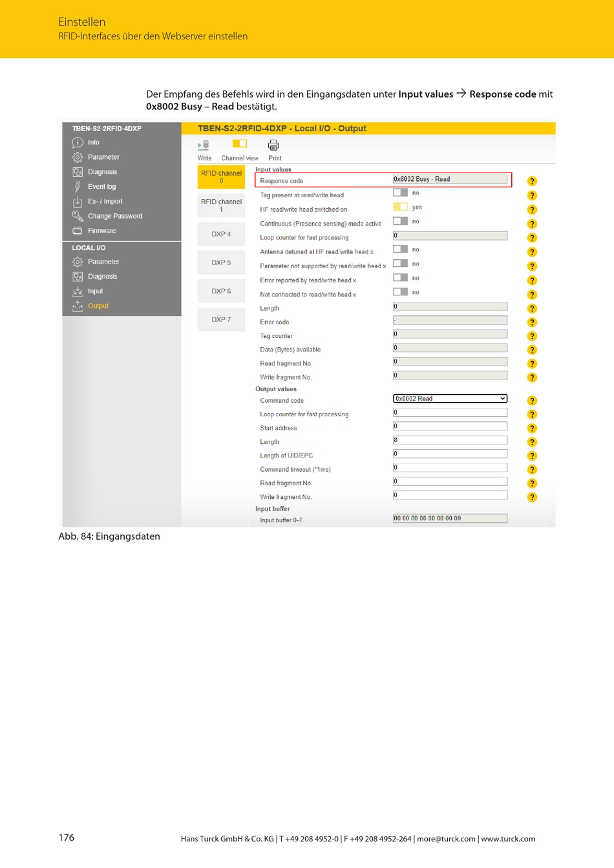Open help for Command timeout (*1ms)
This screenshot has height=868, width=614.
tap(532, 470)
